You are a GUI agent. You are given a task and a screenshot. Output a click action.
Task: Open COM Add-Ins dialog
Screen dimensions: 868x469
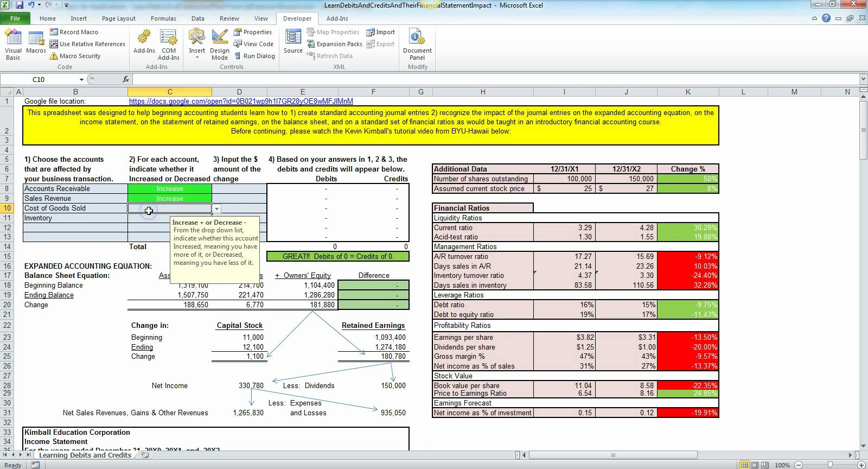[168, 44]
